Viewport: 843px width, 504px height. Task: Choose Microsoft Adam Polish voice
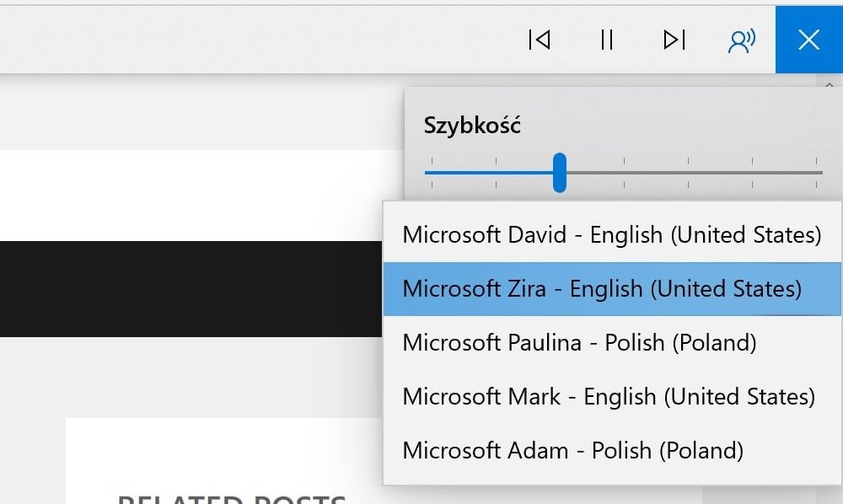612,450
